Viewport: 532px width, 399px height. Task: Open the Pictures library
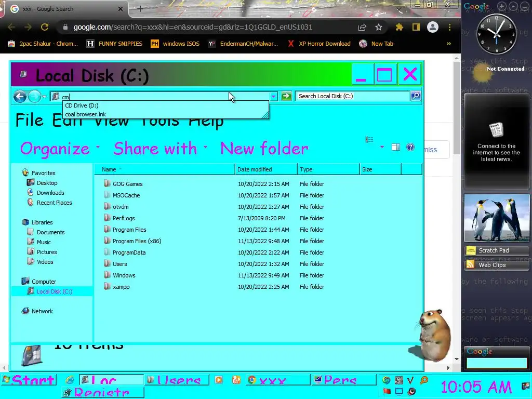point(47,252)
